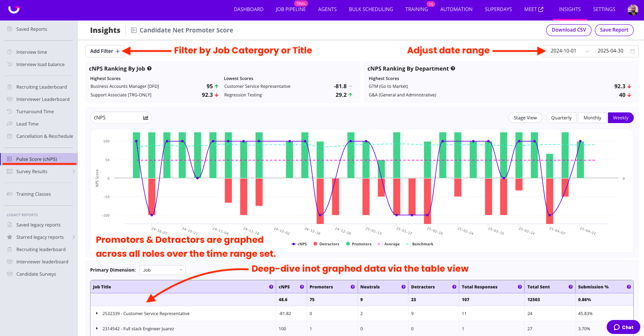The image size is (644, 336).
Task: Click the Interviewer Leaderboard people icon
Action: tap(9, 99)
